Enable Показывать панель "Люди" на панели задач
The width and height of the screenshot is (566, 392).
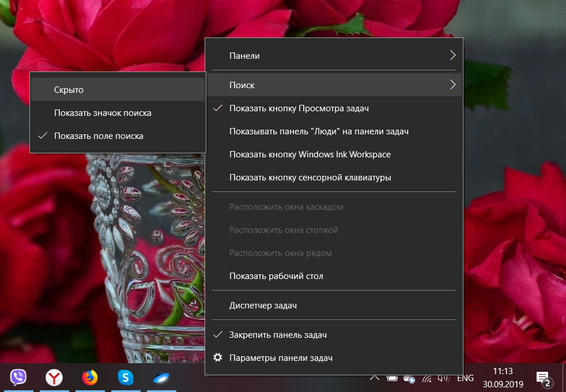click(x=334, y=131)
